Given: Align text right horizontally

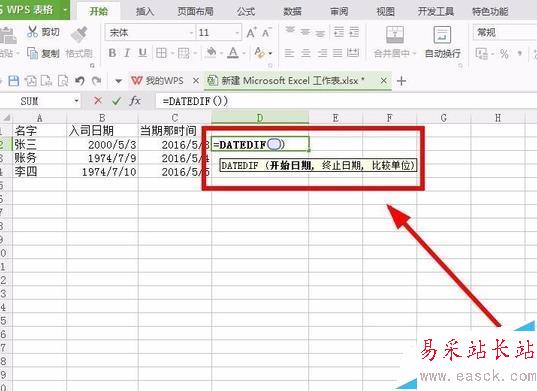Looking at the screenshot, I should (322, 53).
